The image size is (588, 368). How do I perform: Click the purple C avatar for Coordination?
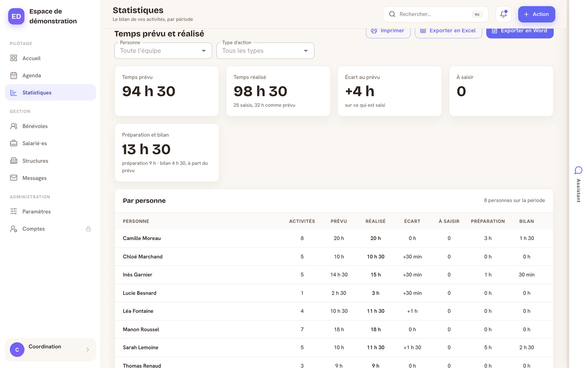(17, 350)
